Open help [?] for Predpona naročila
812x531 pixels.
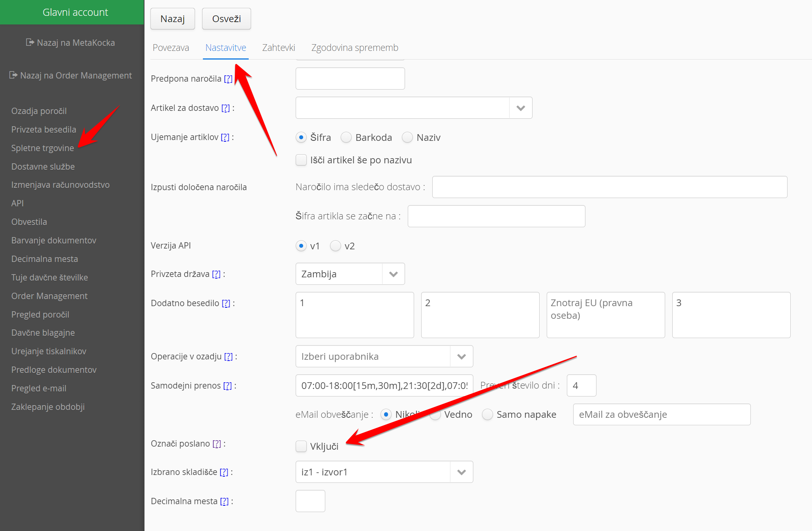pyautogui.click(x=228, y=79)
